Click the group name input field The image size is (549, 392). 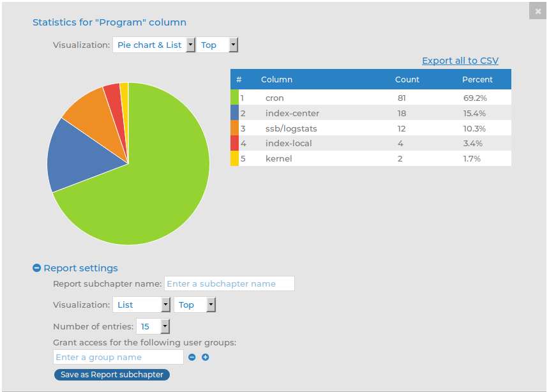(118, 358)
